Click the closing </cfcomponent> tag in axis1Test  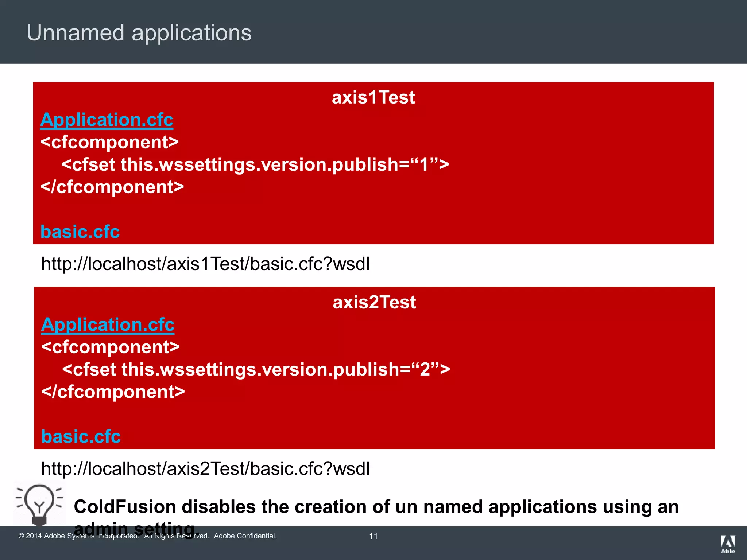coord(112,187)
